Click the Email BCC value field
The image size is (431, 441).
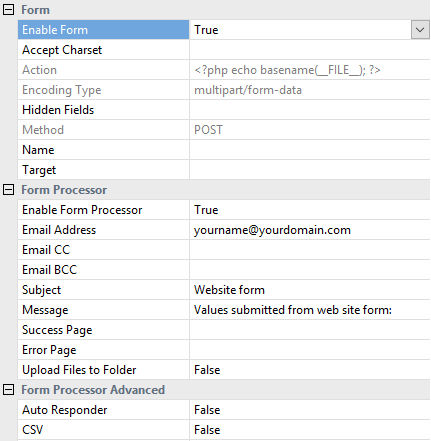tap(310, 270)
